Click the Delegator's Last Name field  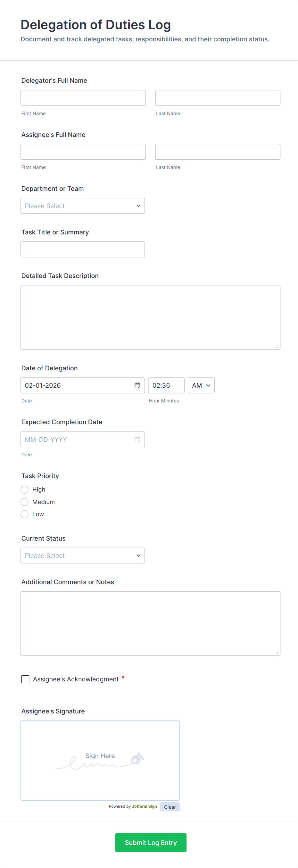pyautogui.click(x=218, y=98)
